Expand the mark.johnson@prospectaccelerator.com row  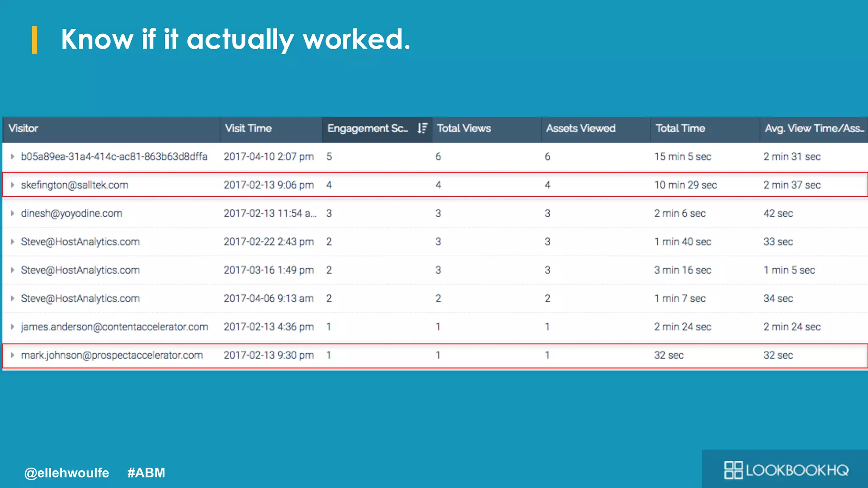12,355
